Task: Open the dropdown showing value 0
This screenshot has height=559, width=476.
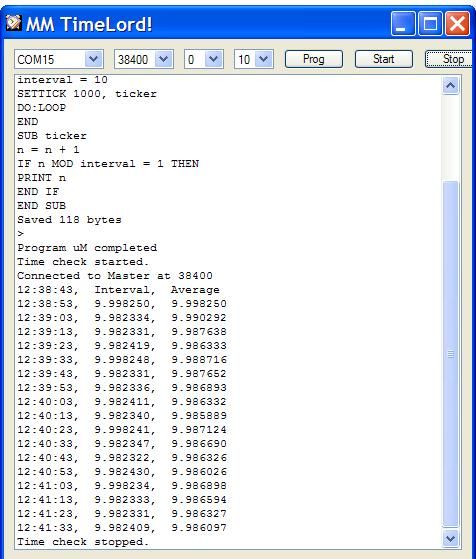Action: click(x=213, y=59)
